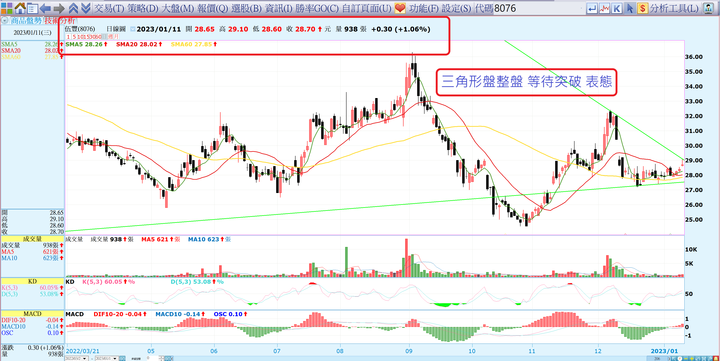Go back with the left arrow
This screenshot has height=361, width=720.
45,8
